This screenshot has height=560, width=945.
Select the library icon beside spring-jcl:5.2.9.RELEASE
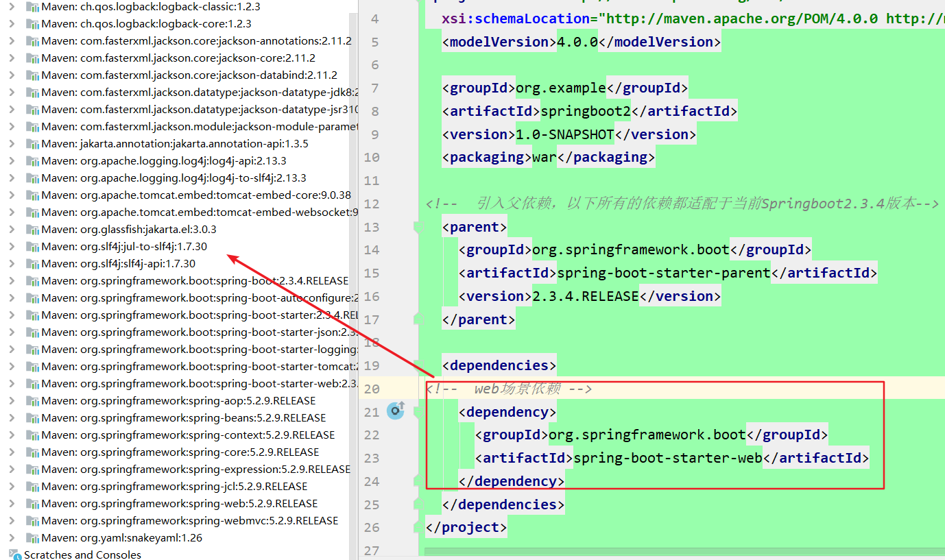point(32,487)
